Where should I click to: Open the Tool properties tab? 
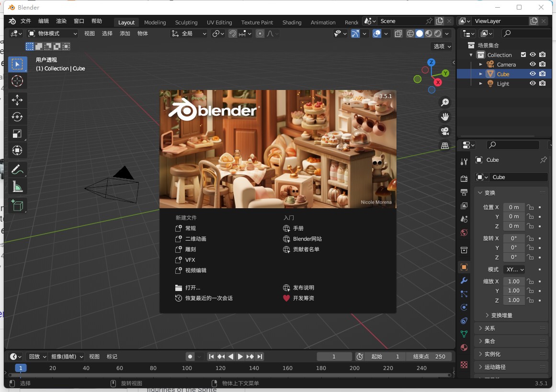coord(464,162)
